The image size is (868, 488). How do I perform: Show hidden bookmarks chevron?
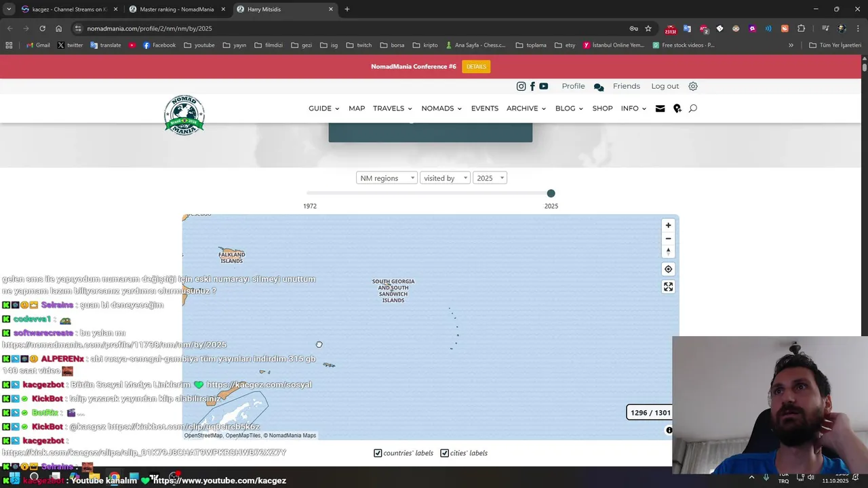(791, 45)
